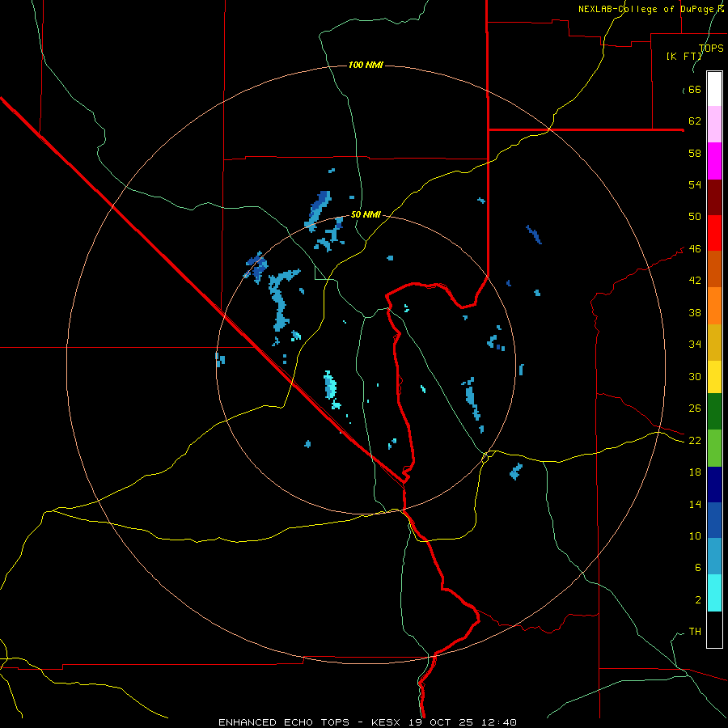This screenshot has width=728, height=728.
Task: Click the 100 NMI range ring label
Action: pyautogui.click(x=366, y=65)
